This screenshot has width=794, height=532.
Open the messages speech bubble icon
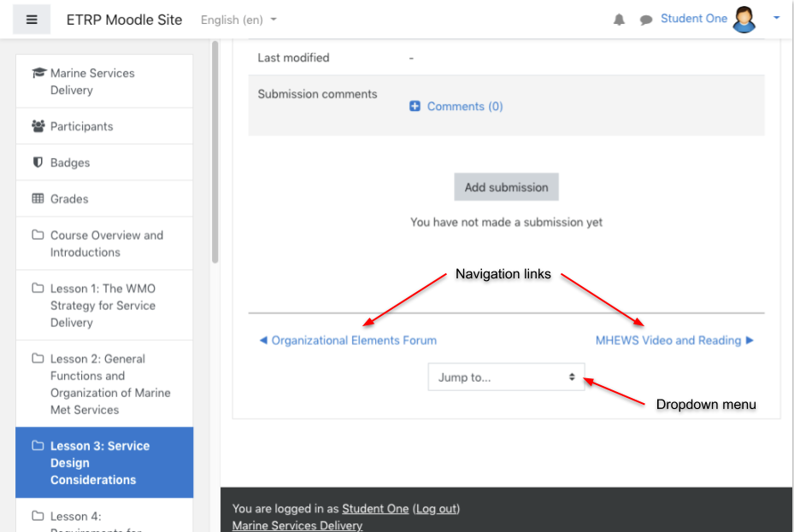pos(645,20)
